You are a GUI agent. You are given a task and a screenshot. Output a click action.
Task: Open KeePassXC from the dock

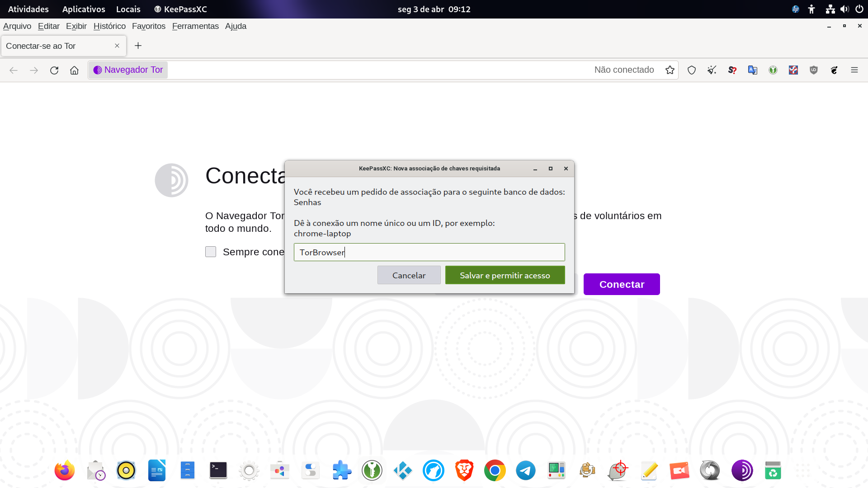pyautogui.click(x=372, y=470)
